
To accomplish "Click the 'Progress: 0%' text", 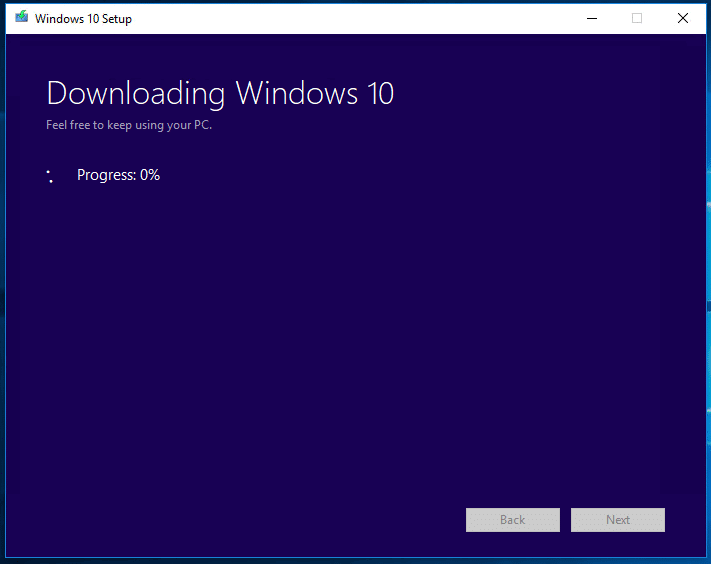I will 118,175.
